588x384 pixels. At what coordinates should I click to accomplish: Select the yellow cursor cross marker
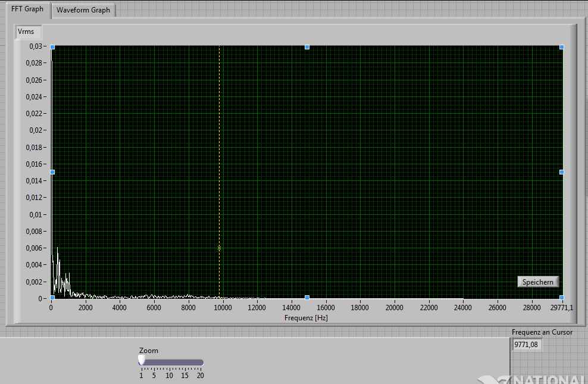point(220,248)
